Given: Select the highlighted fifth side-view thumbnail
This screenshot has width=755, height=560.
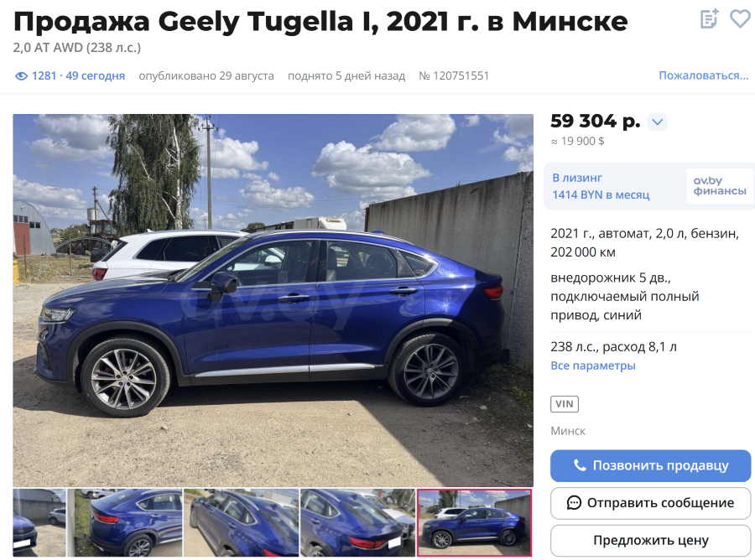Looking at the screenshot, I should coord(474,523).
